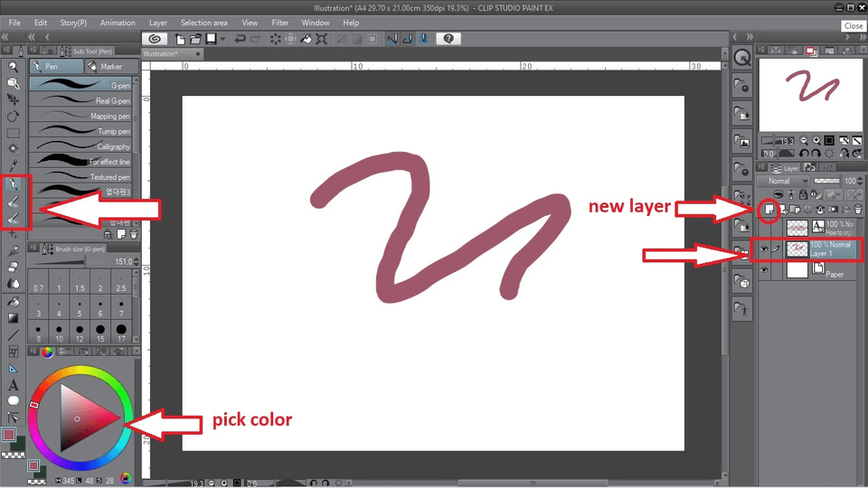Click the Scale/Rotate transform icon
The width and height of the screenshot is (868, 488).
click(x=322, y=39)
